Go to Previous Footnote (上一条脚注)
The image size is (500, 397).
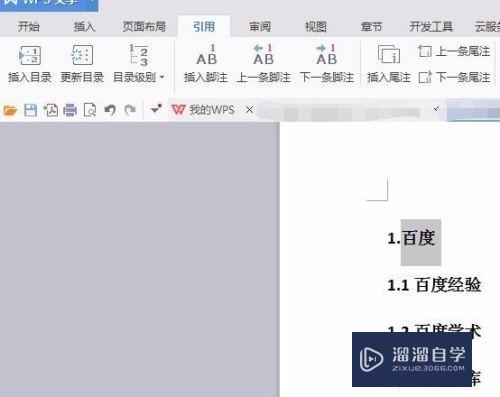click(263, 63)
